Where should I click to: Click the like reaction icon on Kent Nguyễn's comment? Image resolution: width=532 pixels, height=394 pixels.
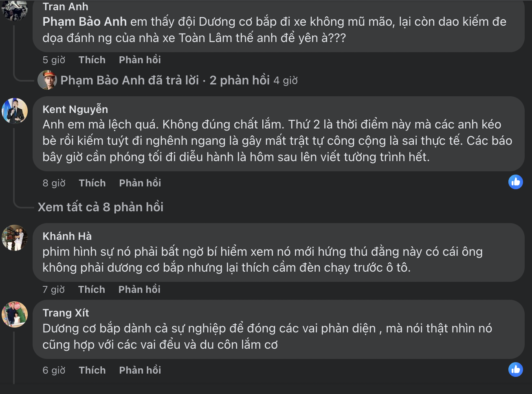click(x=515, y=182)
